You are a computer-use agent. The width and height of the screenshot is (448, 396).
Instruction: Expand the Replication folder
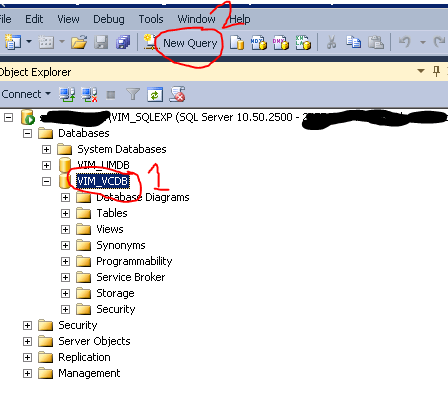coord(27,357)
